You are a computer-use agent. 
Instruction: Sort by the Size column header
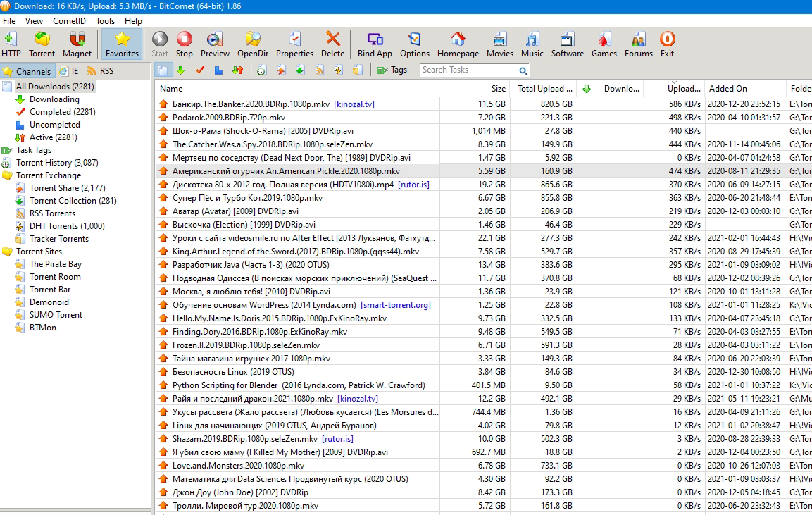click(475, 89)
